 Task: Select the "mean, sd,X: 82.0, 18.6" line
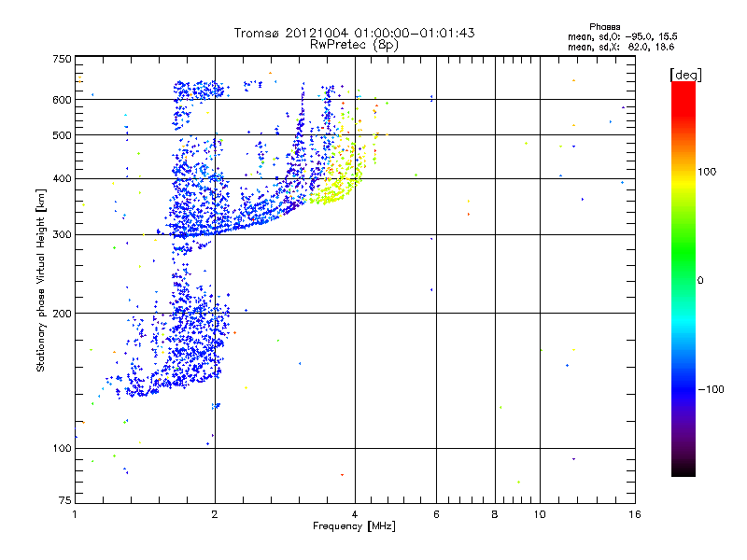click(621, 47)
